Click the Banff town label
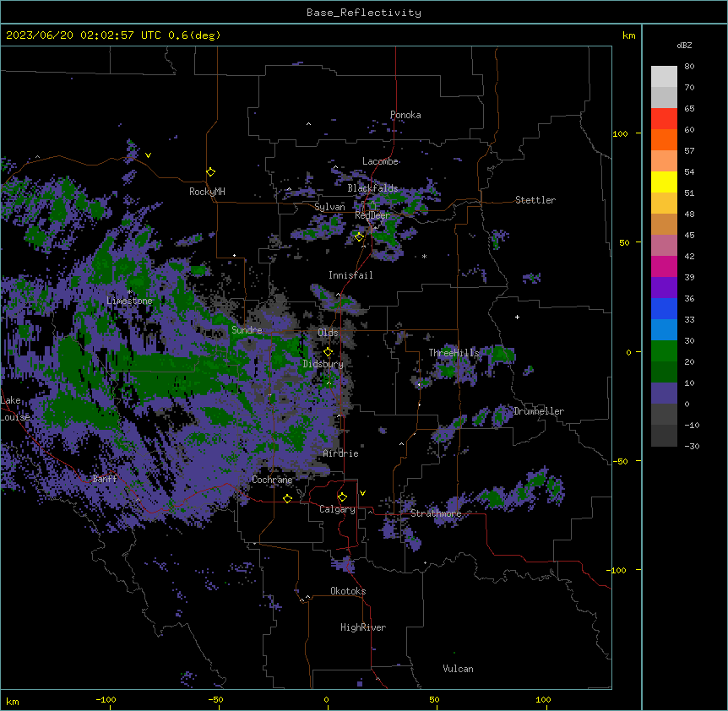The width and height of the screenshot is (728, 711). 105,479
